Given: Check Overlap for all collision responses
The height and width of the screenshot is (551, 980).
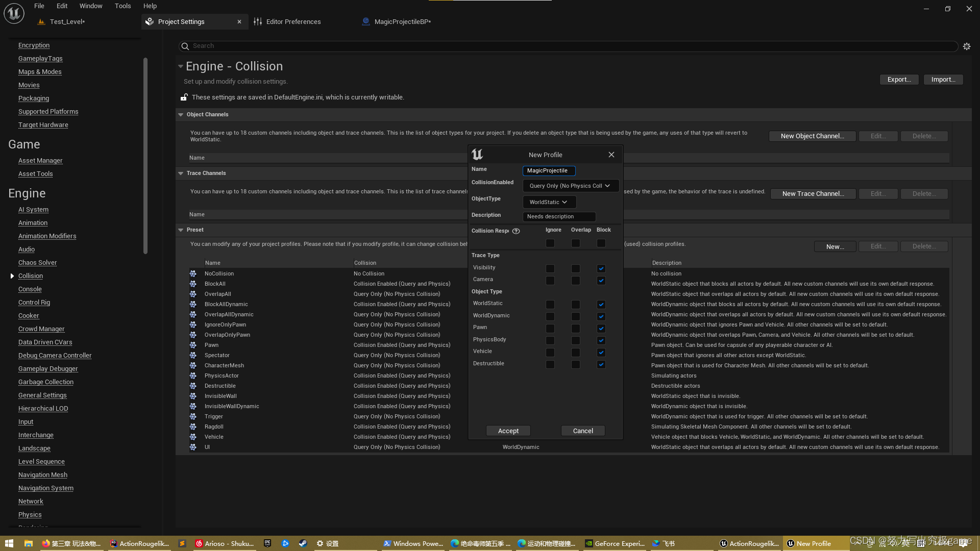Looking at the screenshot, I should pyautogui.click(x=576, y=243).
